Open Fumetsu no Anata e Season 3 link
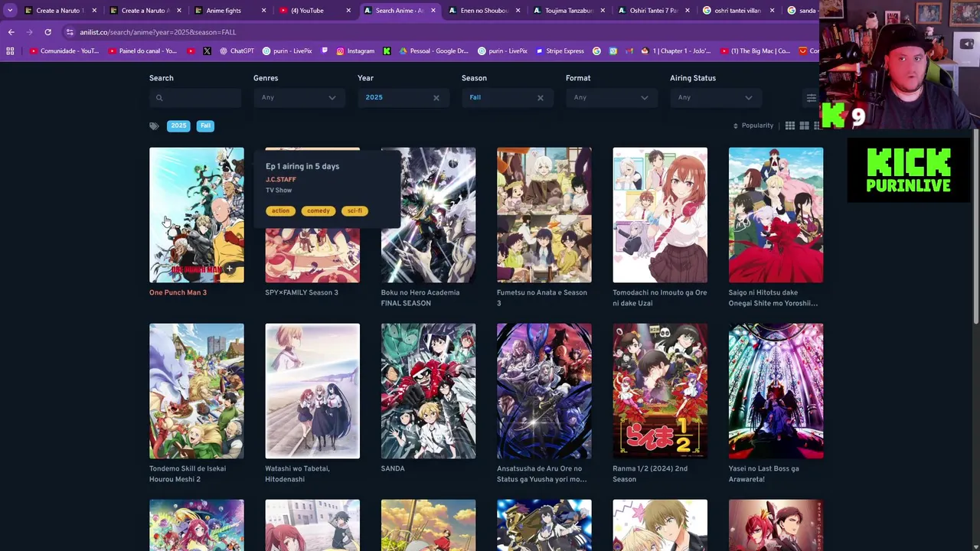 pos(542,298)
